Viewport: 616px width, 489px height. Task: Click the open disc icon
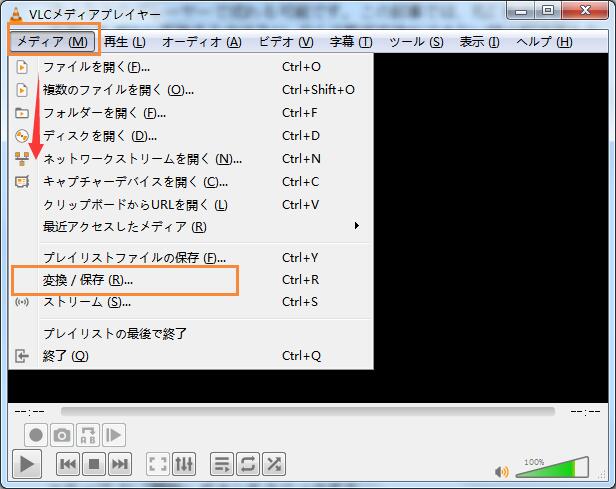click(22, 136)
